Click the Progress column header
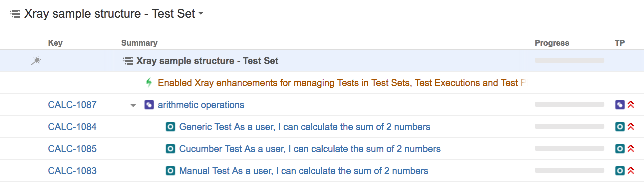Image resolution: width=644 pixels, height=188 pixels. [552, 43]
